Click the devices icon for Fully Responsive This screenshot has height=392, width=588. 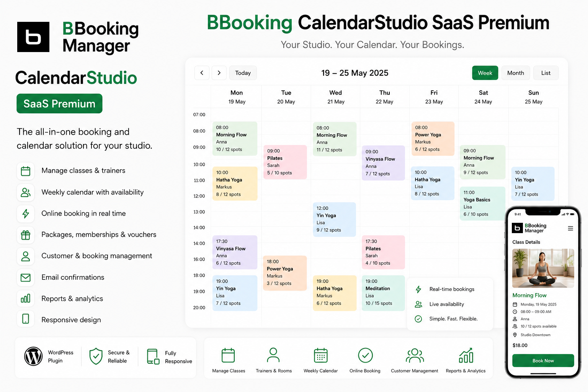pyautogui.click(x=153, y=356)
